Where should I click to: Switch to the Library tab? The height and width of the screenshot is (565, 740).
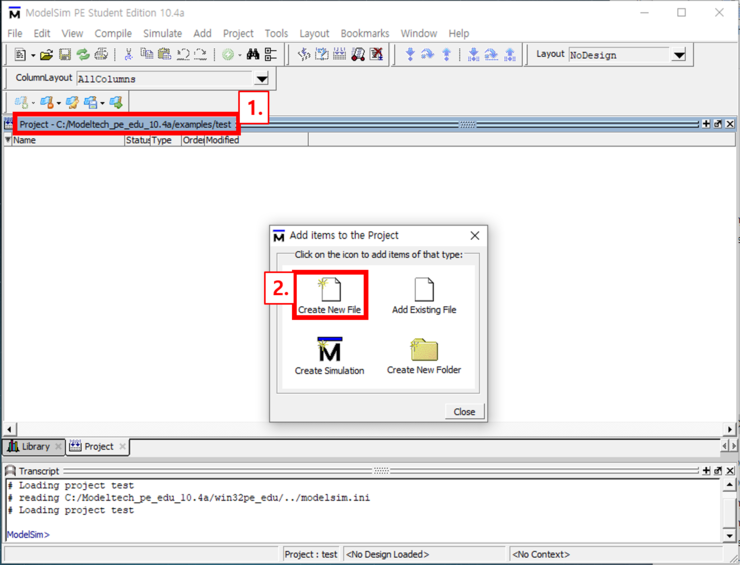tap(34, 447)
